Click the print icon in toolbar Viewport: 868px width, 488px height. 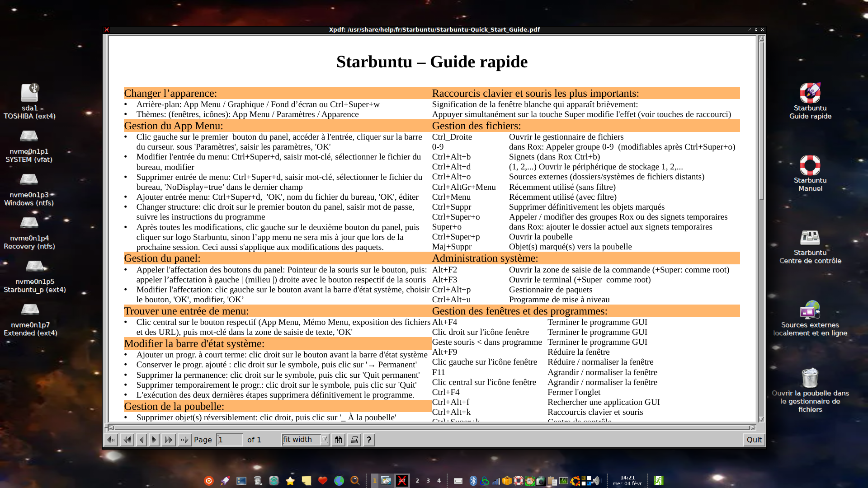pos(354,440)
